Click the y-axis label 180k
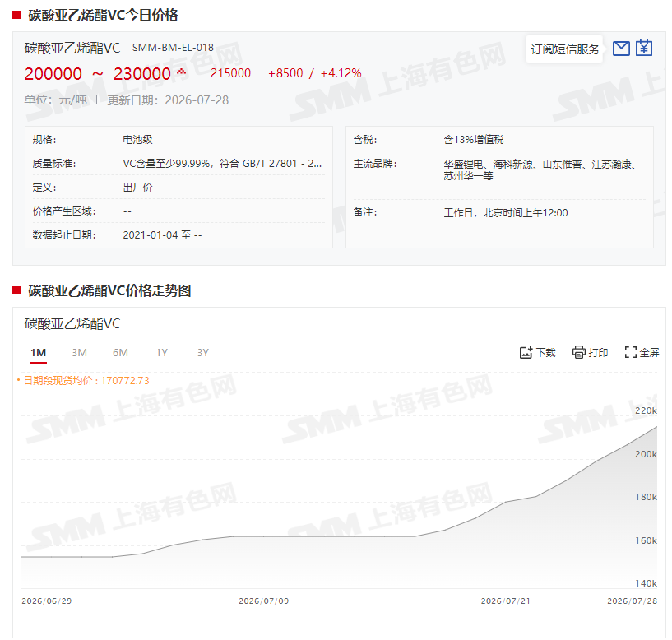The width and height of the screenshot is (672, 640). pos(646,497)
